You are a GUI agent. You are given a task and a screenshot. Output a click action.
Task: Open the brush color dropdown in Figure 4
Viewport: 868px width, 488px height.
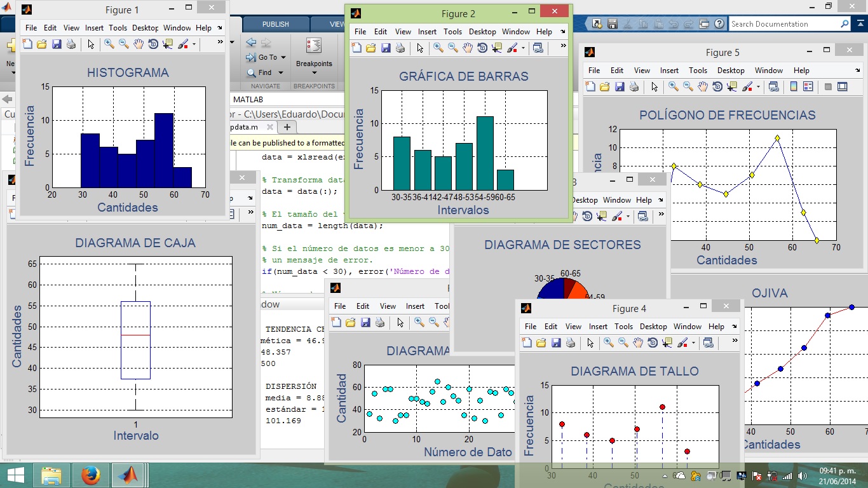point(693,343)
